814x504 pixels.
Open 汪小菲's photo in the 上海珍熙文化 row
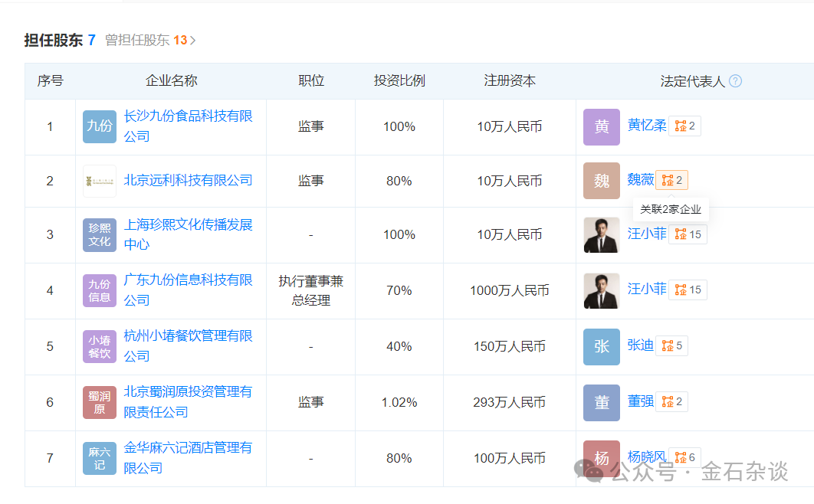click(602, 235)
